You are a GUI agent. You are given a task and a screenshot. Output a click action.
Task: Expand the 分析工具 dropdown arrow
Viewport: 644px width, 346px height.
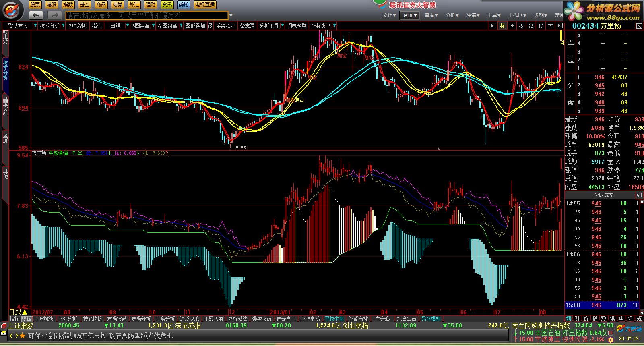click(282, 26)
